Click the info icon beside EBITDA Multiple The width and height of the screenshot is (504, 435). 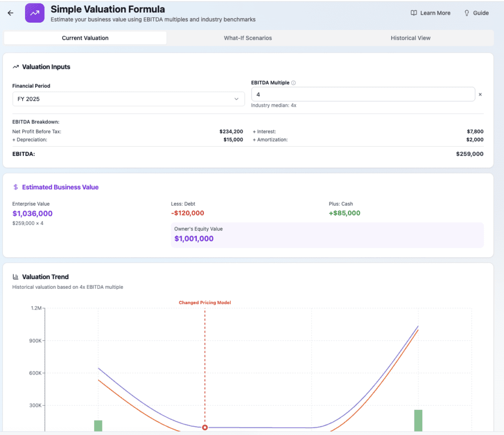(x=293, y=83)
